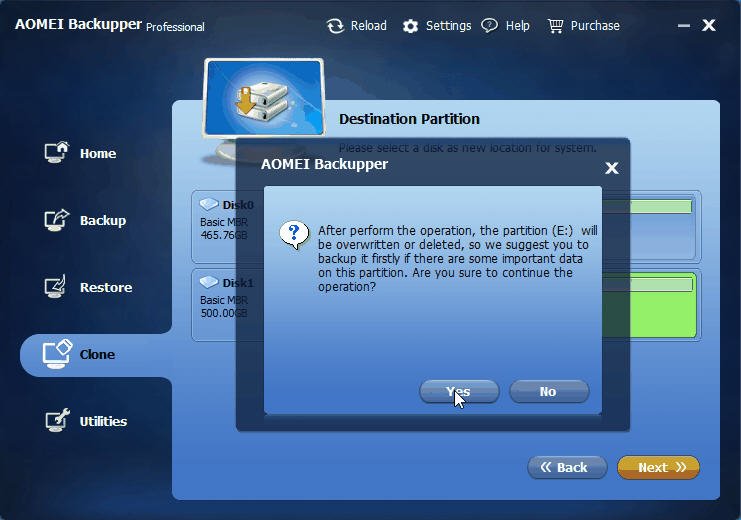The width and height of the screenshot is (741, 520).
Task: Click the overwrite warning message text
Action: [x=457, y=259]
